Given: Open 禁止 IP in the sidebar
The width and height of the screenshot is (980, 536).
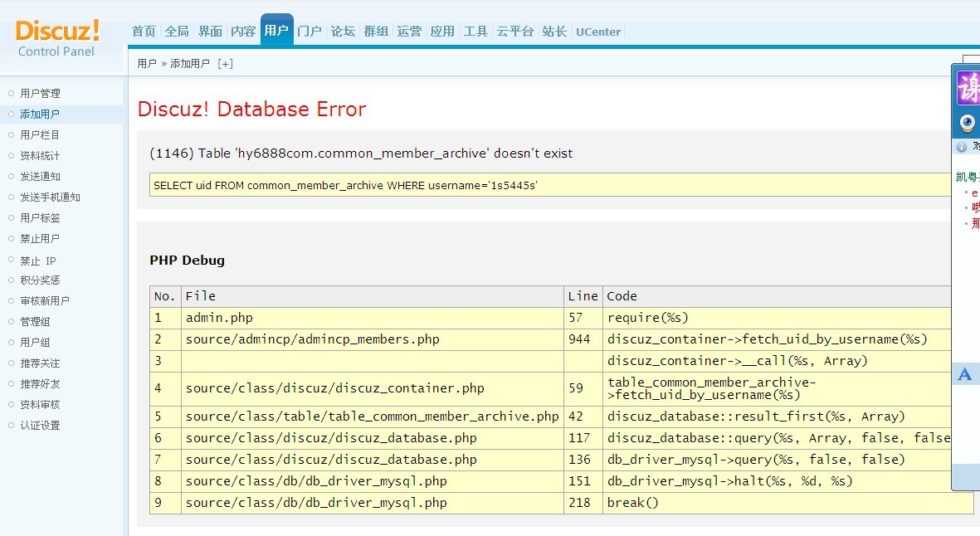Looking at the screenshot, I should (38, 261).
